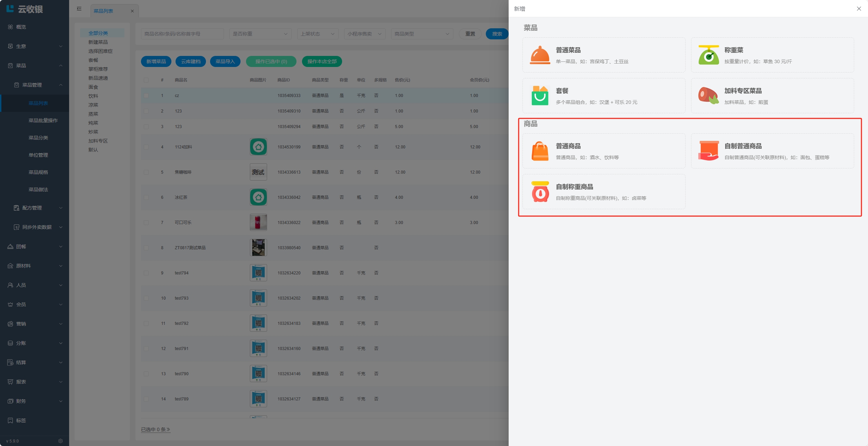Switch to the 菜品列表 tab
Image resolution: width=868 pixels, height=446 pixels.
[104, 11]
